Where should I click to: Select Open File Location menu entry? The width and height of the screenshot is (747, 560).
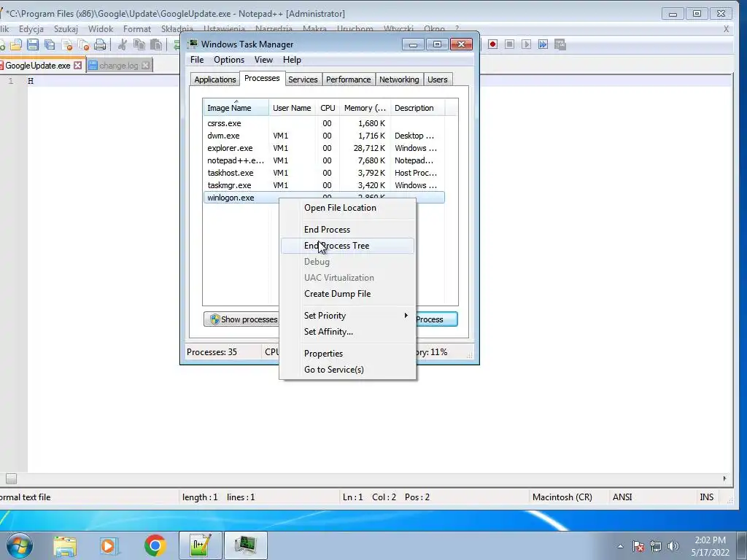pyautogui.click(x=347, y=208)
